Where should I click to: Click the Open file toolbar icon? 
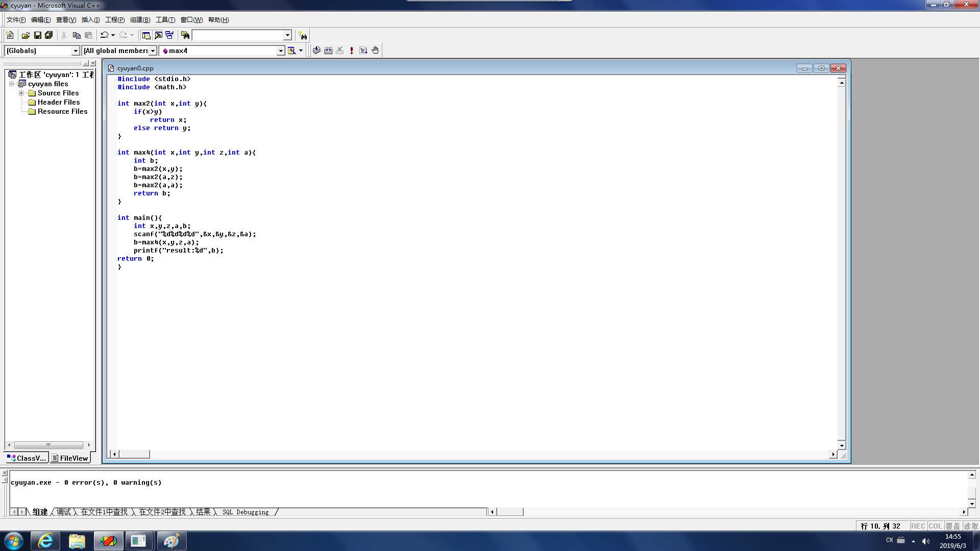25,35
